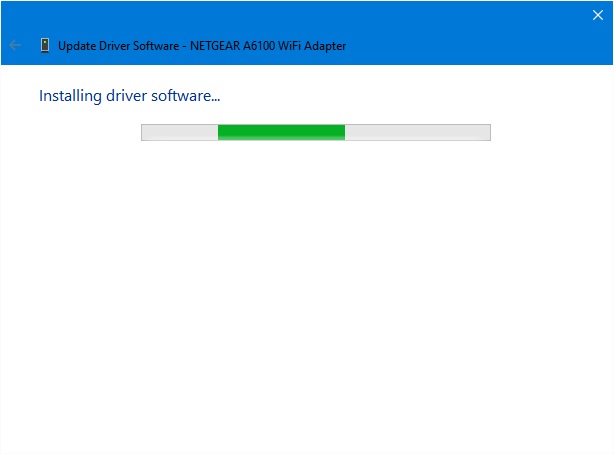
Task: Click the 'Installing driver software...' heading
Action: pos(130,96)
